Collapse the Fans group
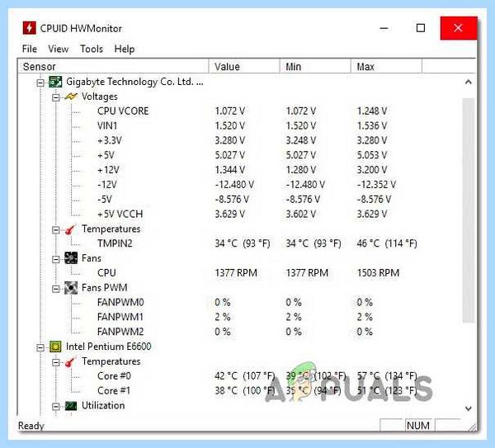The height and width of the screenshot is (448, 495). 55,259
